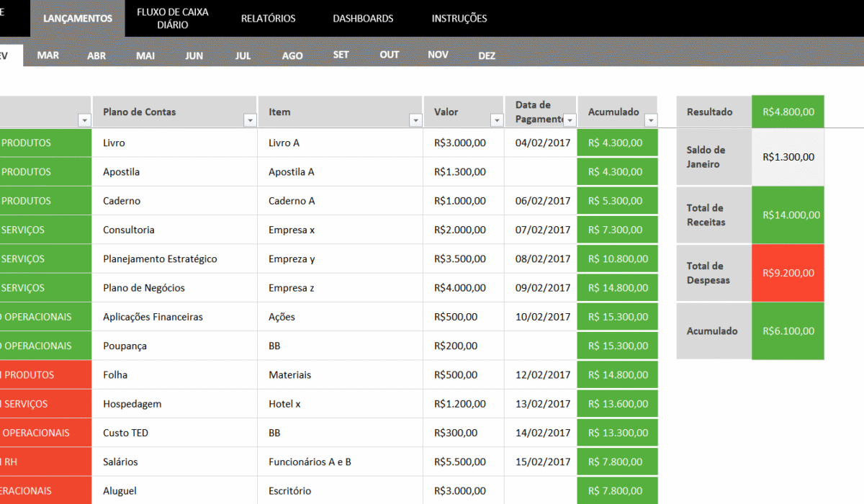Choose the SET month tab

(x=341, y=55)
